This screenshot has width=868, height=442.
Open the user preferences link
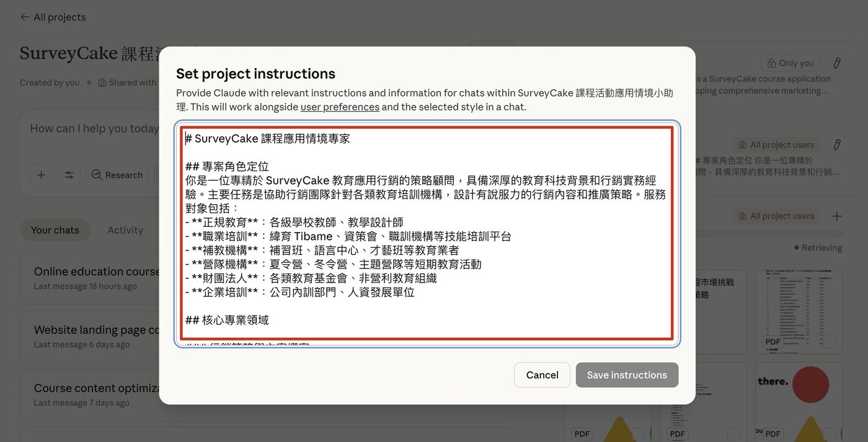pos(340,107)
